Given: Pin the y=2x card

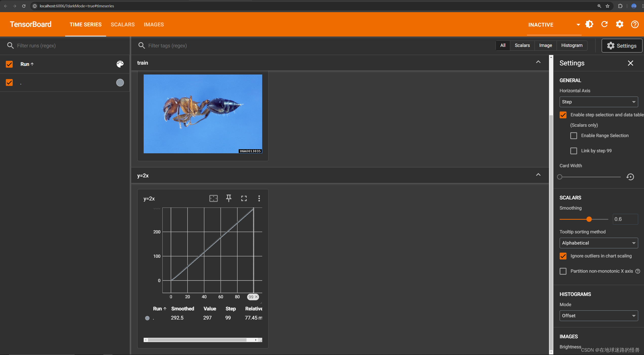Looking at the screenshot, I should pos(229,198).
